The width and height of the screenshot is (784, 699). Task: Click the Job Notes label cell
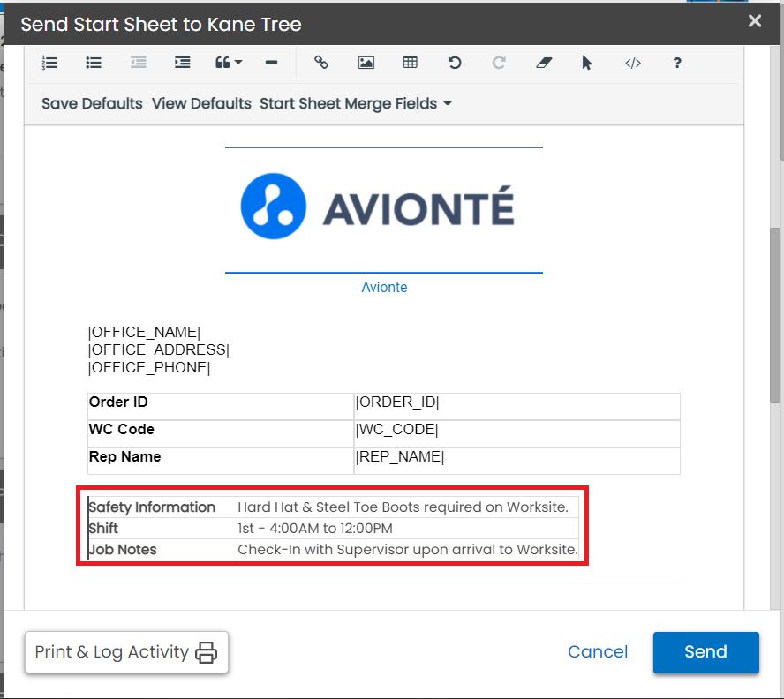[x=162, y=550]
